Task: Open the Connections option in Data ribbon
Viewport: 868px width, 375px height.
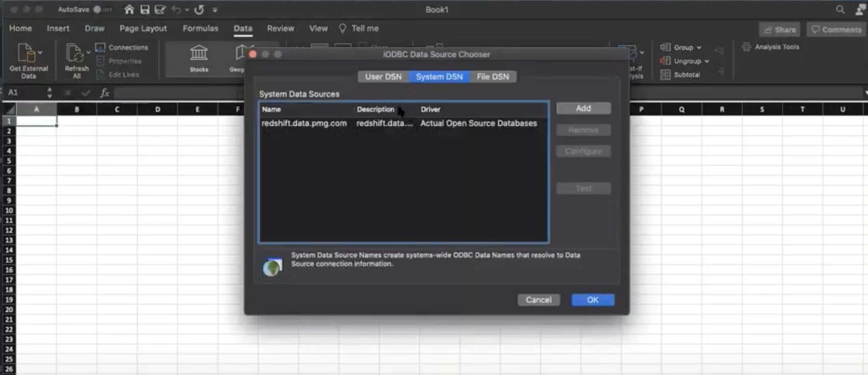Action: coord(122,47)
